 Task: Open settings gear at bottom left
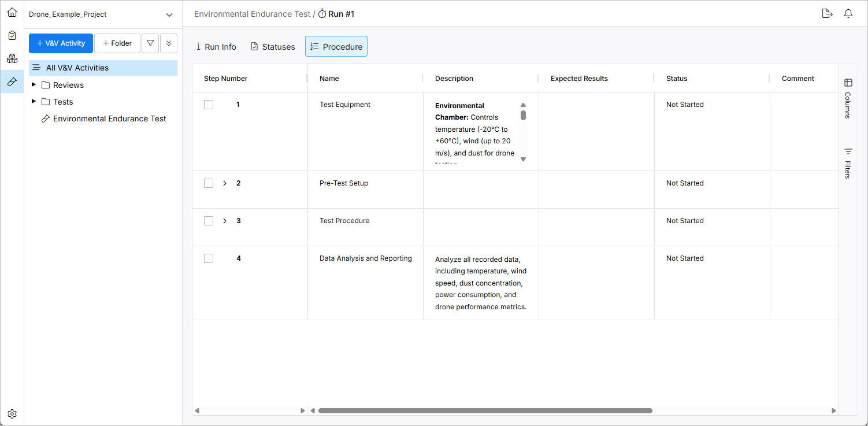(x=12, y=414)
